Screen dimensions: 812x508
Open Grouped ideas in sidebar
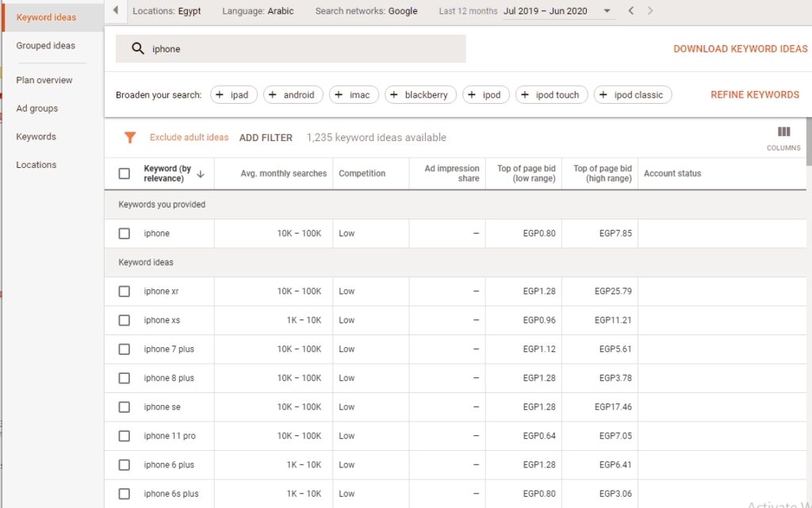45,45
